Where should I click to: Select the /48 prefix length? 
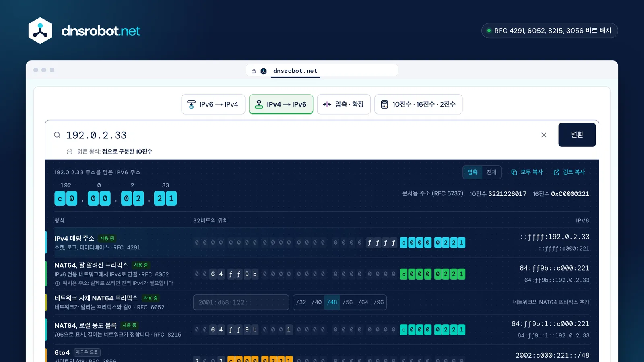click(332, 302)
